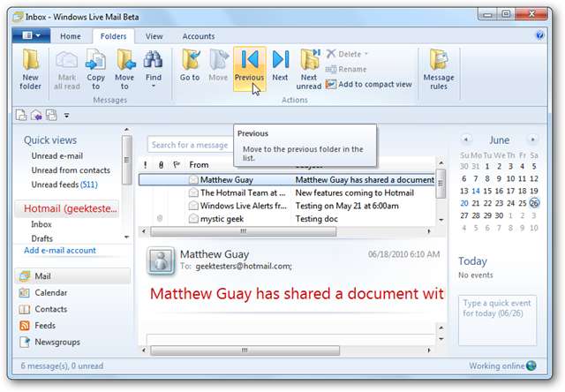Screen dimensions: 565x392
Task: Select the Matthew Guay message
Action: (287, 180)
